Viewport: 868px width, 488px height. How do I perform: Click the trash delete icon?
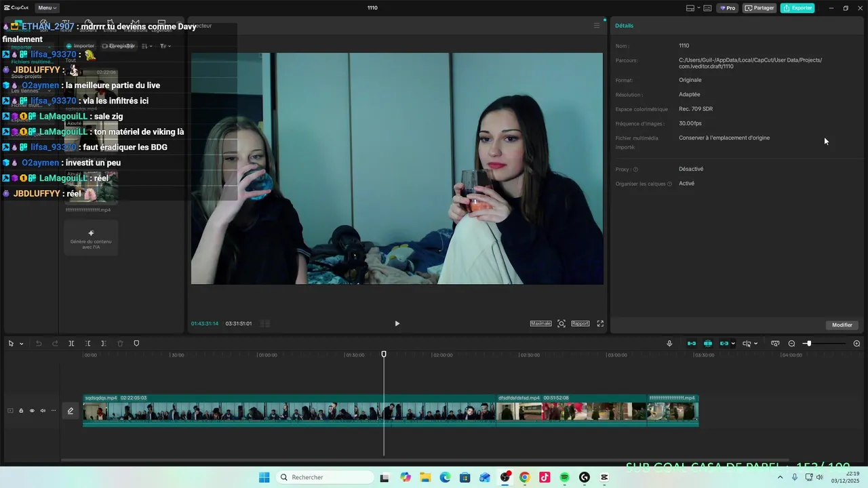coord(120,344)
